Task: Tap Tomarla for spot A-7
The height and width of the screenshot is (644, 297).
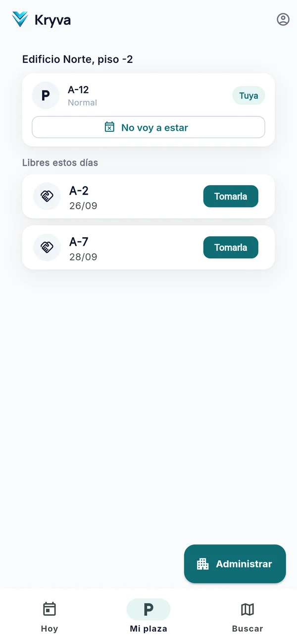Action: tap(231, 247)
